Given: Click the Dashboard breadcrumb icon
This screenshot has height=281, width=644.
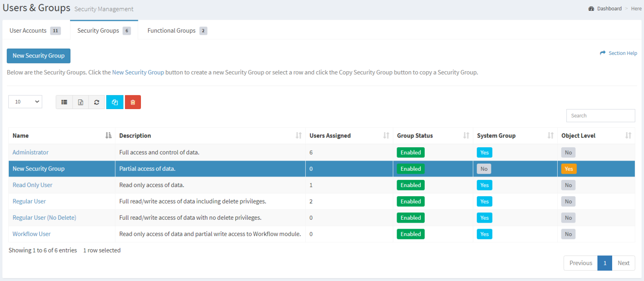Looking at the screenshot, I should pyautogui.click(x=591, y=8).
